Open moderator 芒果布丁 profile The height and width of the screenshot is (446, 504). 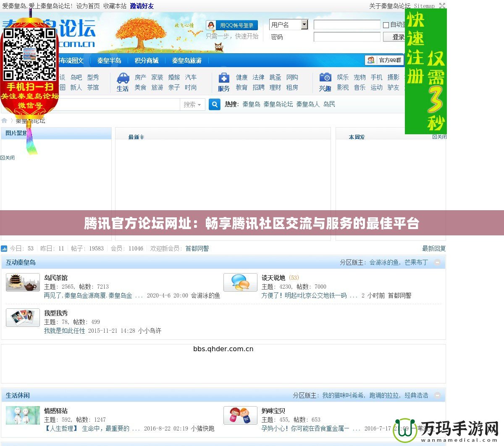pyautogui.click(x=416, y=262)
